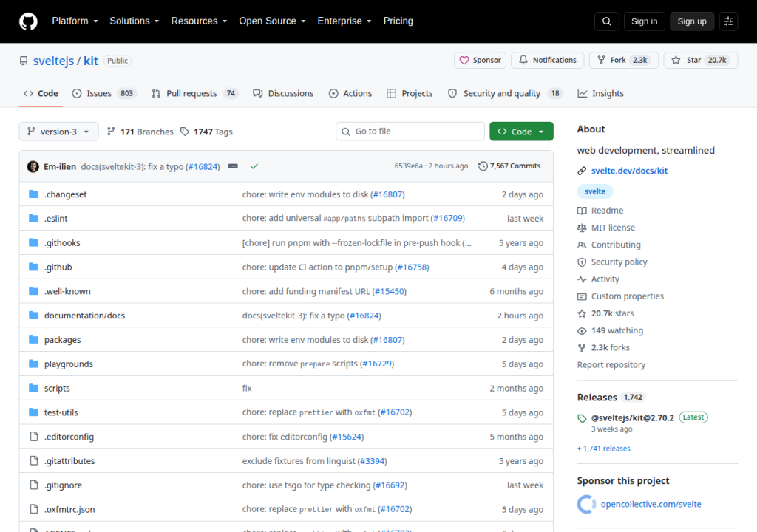Image resolution: width=757 pixels, height=532 pixels.
Task: Open the green Code dropdown button
Action: [x=521, y=132]
